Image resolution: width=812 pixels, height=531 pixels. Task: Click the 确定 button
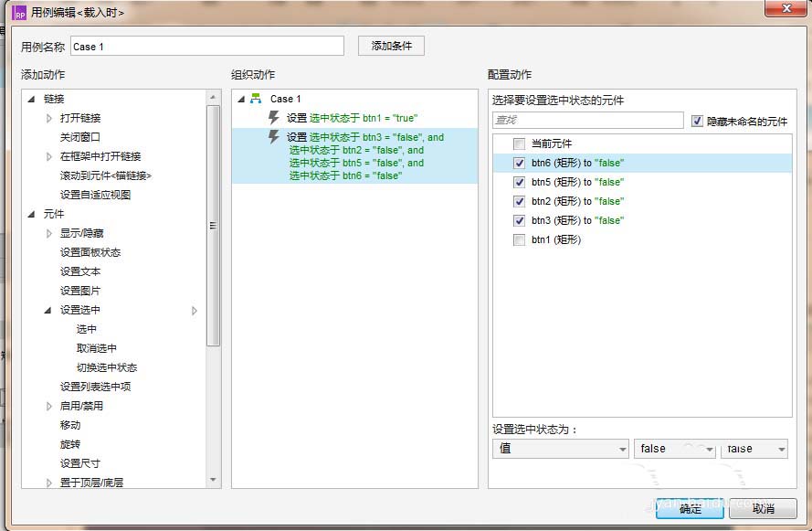click(x=690, y=509)
